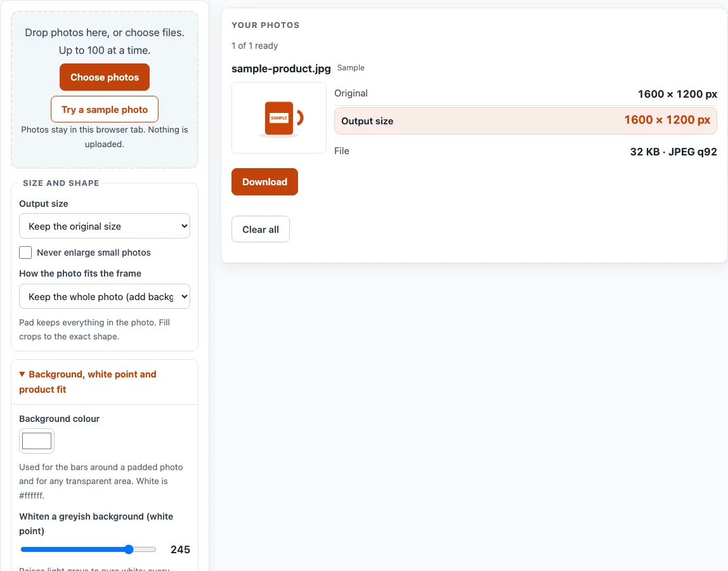The image size is (728, 571).
Task: Pick a Background colour swatch
Action: tap(37, 441)
